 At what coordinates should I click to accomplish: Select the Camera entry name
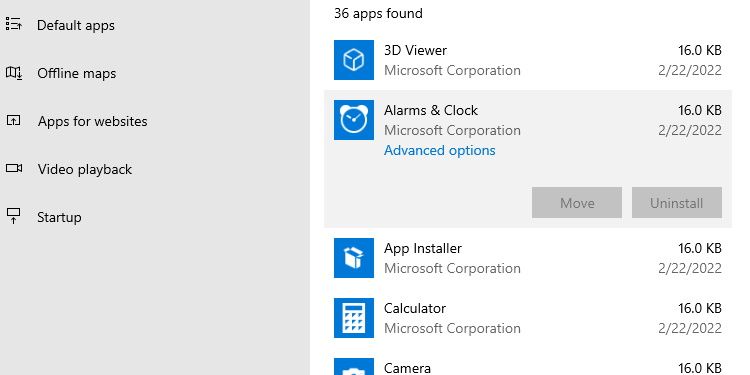point(407,368)
